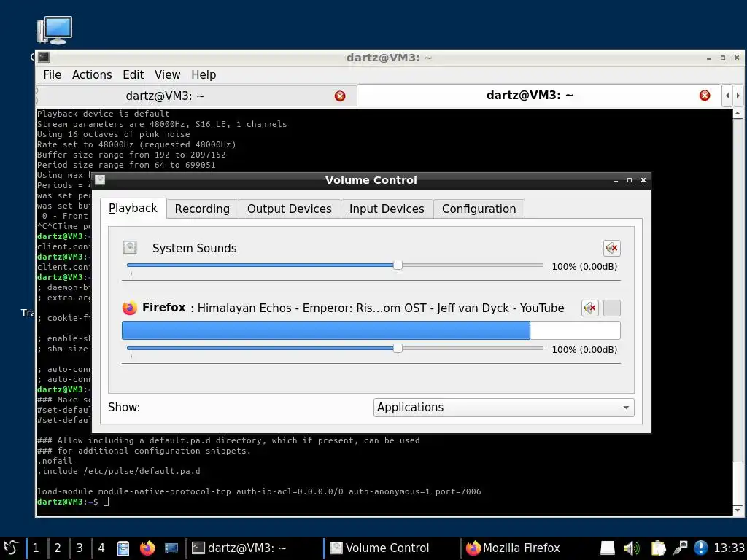Click terminal scrollbar up arrow
The width and height of the screenshot is (747, 560).
click(x=738, y=114)
